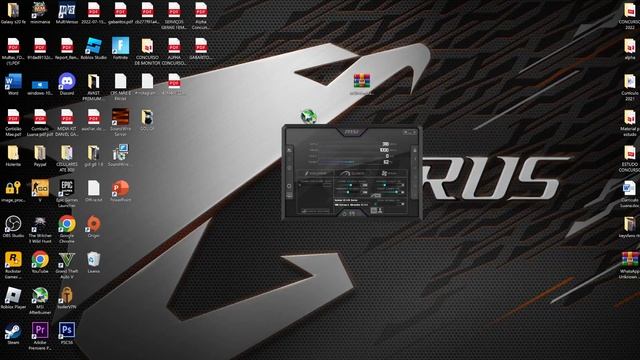Viewport: 640px width, 360px height.
Task: Open the Material p estudo folder
Action: click(630, 123)
